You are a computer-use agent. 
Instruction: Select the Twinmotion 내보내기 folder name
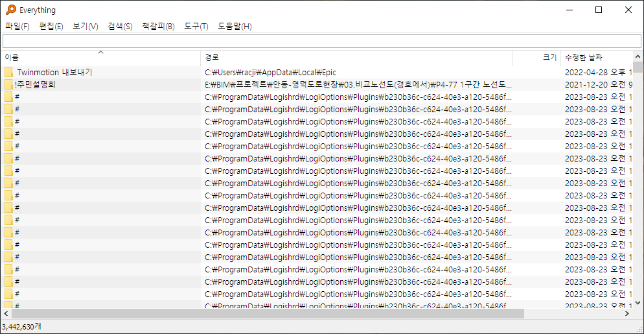(54, 73)
